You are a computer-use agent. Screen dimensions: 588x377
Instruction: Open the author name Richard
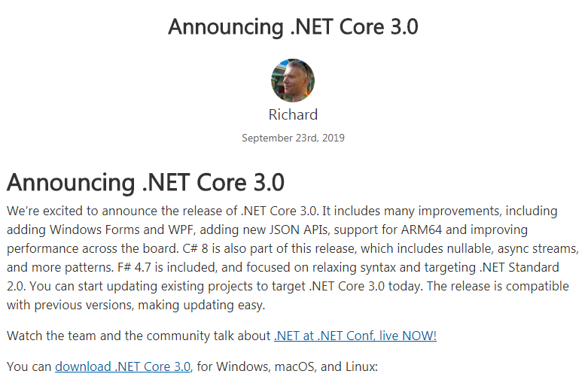293,115
